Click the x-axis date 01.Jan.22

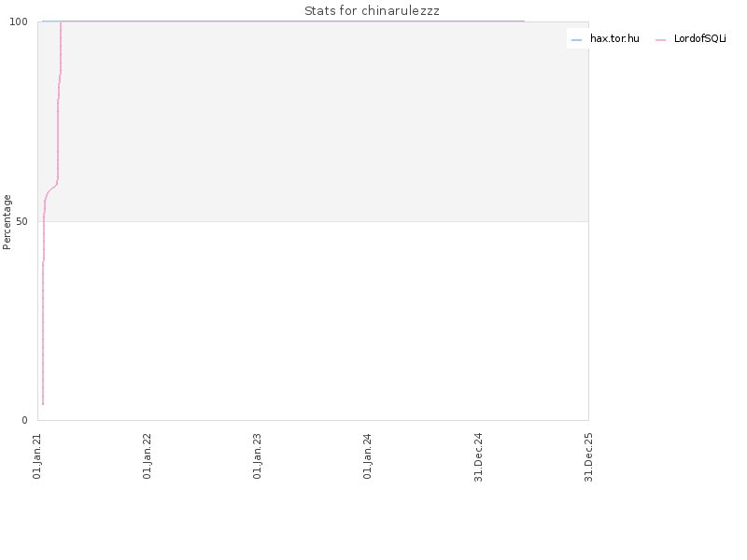click(147, 455)
